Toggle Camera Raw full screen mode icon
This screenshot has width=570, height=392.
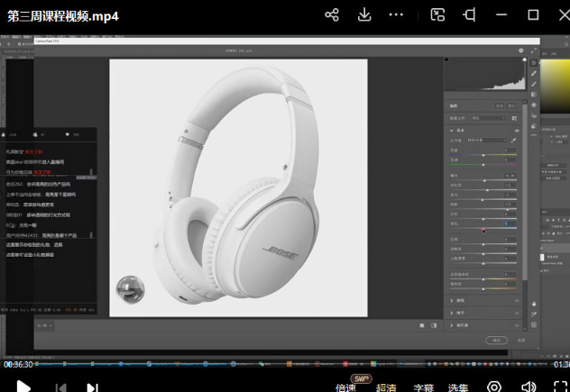[534, 50]
